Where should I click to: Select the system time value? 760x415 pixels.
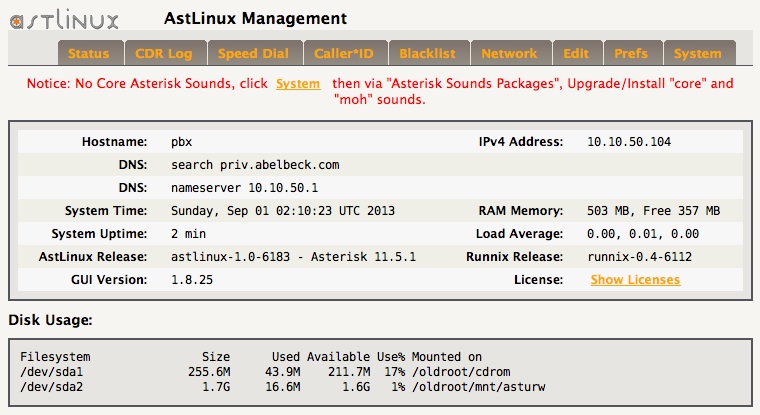tap(283, 211)
